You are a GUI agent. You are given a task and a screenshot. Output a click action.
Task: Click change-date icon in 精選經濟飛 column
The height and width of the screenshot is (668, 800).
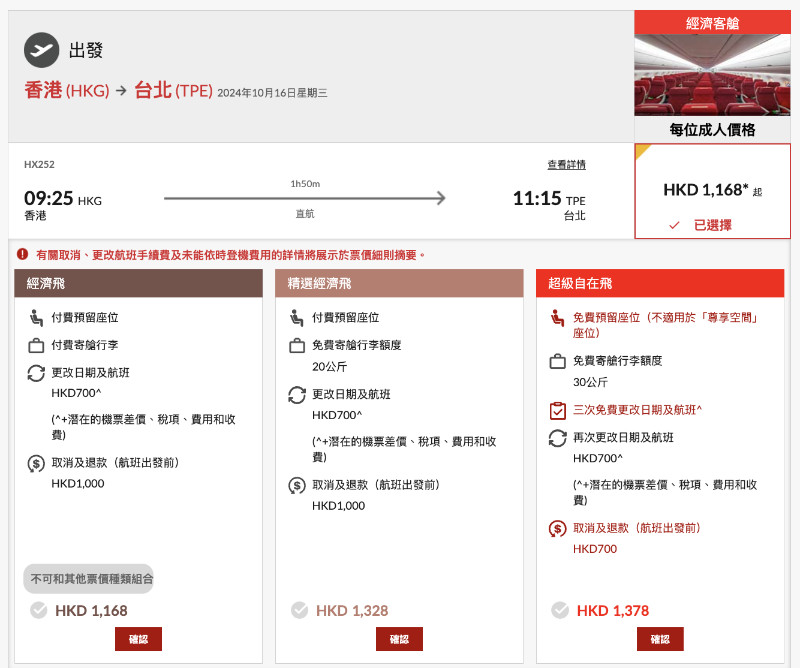296,394
